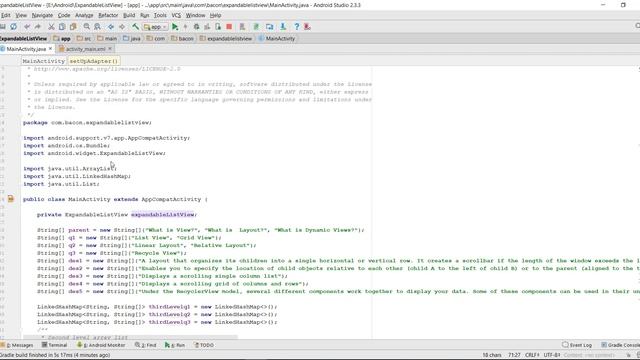
Task: Click the 71:27 cursor position indicator
Action: (x=514, y=355)
